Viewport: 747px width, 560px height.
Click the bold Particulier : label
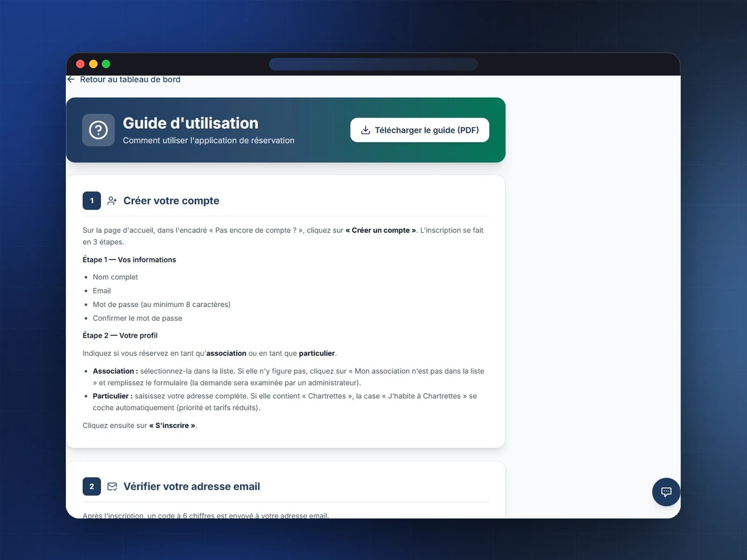click(113, 396)
